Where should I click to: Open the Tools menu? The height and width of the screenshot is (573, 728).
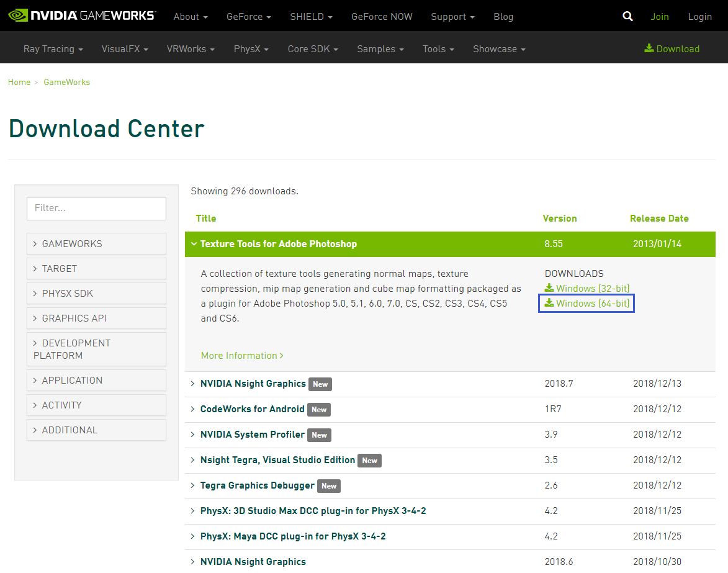pos(438,49)
